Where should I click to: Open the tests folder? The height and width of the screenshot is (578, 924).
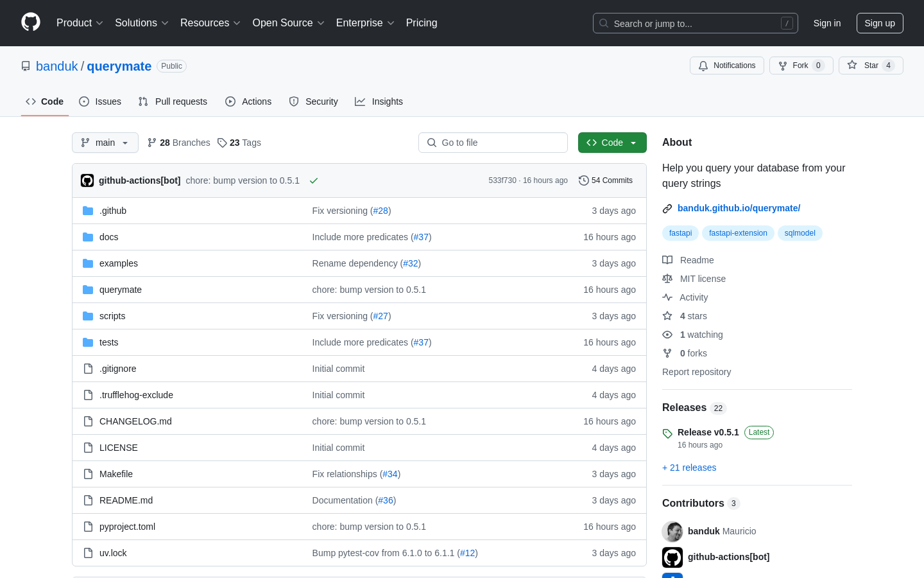[x=109, y=342]
